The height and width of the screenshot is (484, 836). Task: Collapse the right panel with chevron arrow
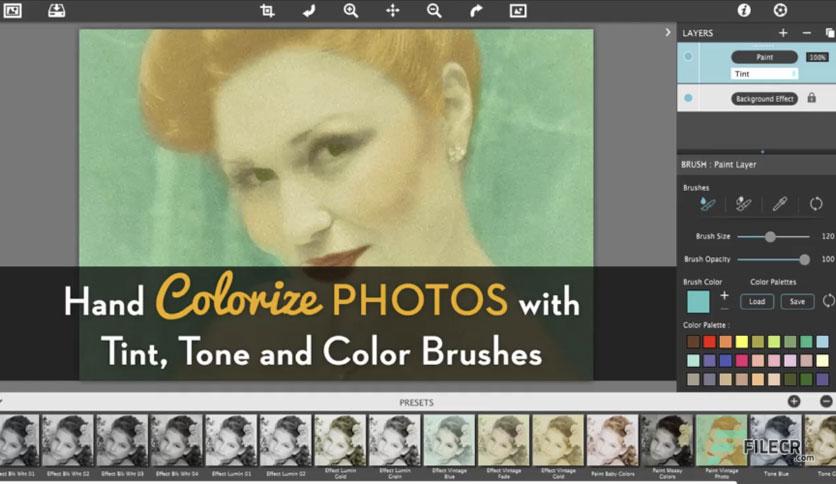(668, 33)
